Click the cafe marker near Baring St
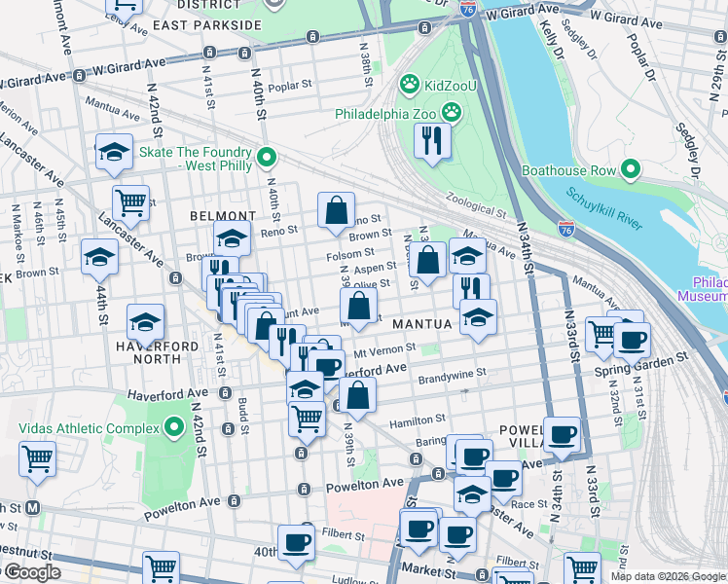The image size is (728, 584). (474, 457)
